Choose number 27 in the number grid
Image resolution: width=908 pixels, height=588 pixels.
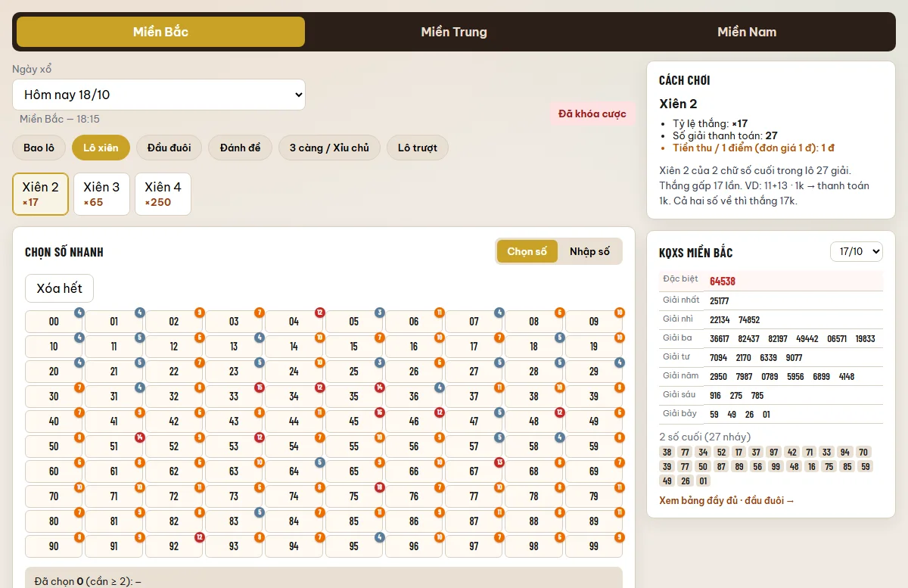[474, 372]
